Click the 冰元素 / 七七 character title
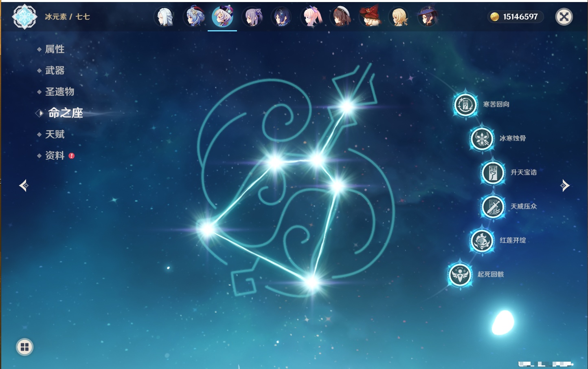588x369 pixels. [67, 17]
